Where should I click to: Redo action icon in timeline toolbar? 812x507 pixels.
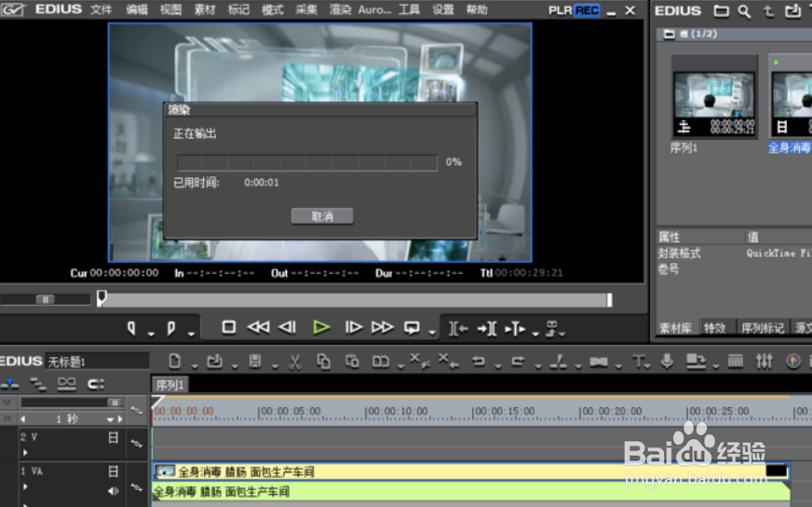tap(518, 361)
